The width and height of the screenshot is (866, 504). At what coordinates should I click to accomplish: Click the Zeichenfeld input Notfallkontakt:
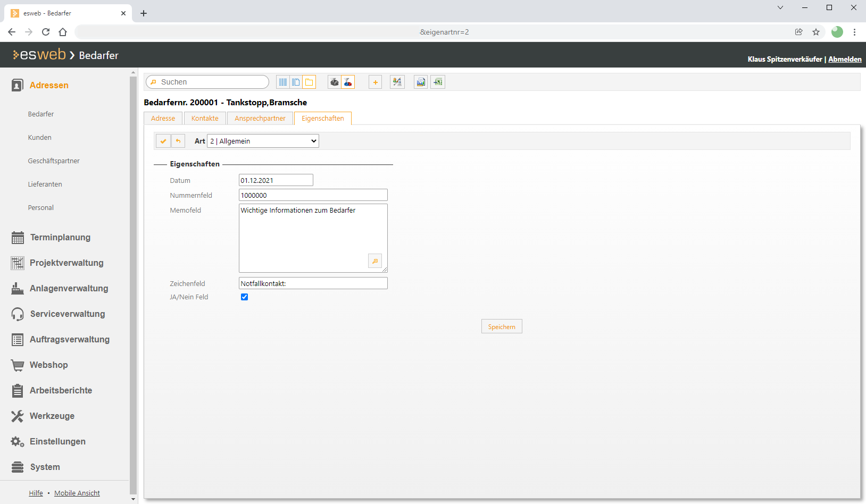pyautogui.click(x=313, y=283)
